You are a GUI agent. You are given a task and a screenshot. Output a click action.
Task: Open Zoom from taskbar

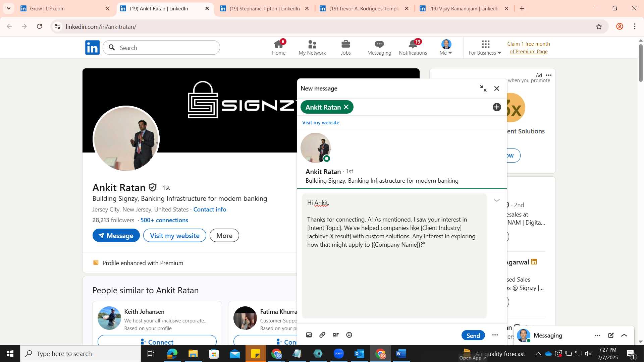[339, 354]
